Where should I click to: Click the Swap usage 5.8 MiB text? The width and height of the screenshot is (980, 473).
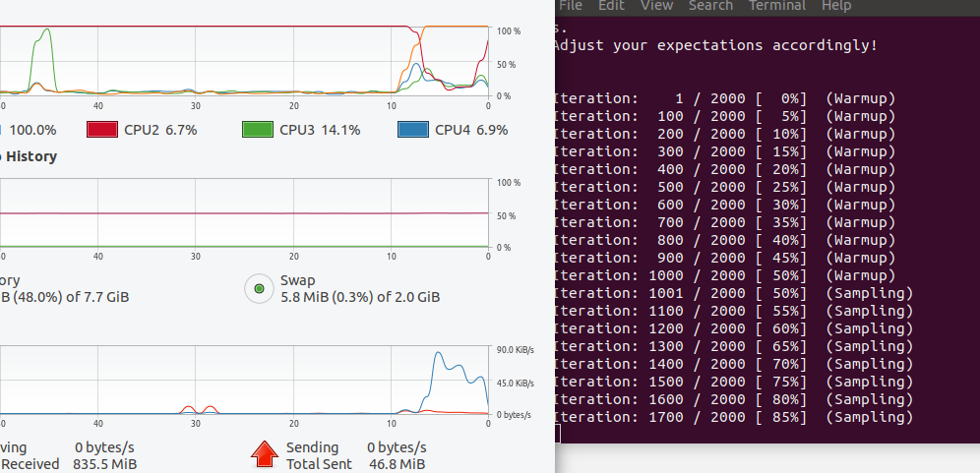(359, 297)
